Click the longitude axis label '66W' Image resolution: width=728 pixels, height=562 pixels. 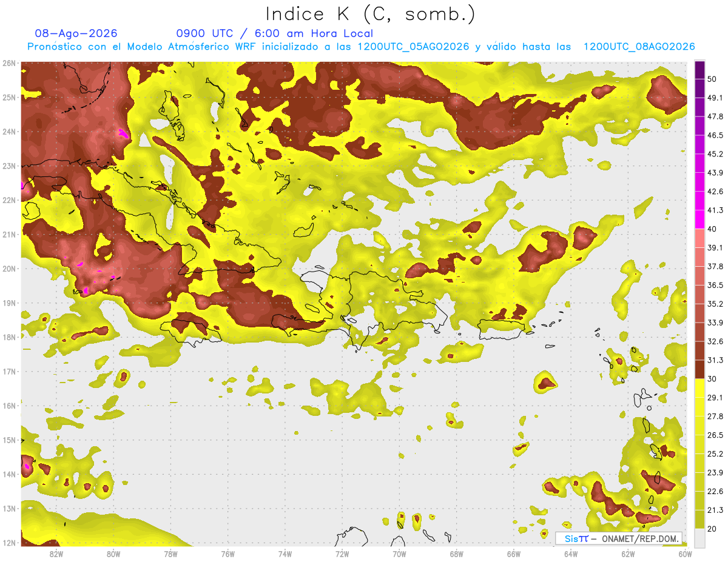pyautogui.click(x=514, y=554)
